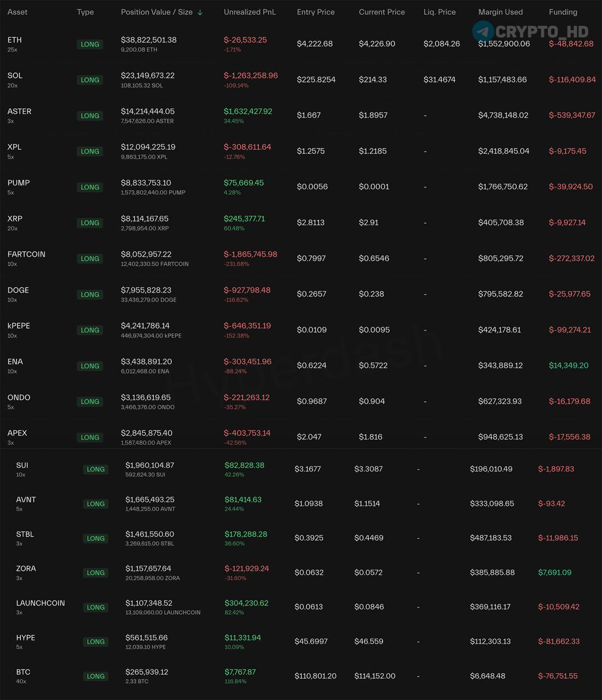
Task: Click the Liq. Price column header
Action: (x=439, y=12)
